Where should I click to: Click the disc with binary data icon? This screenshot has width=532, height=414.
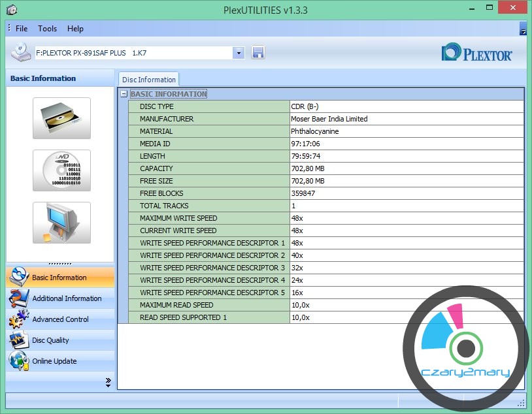61,170
